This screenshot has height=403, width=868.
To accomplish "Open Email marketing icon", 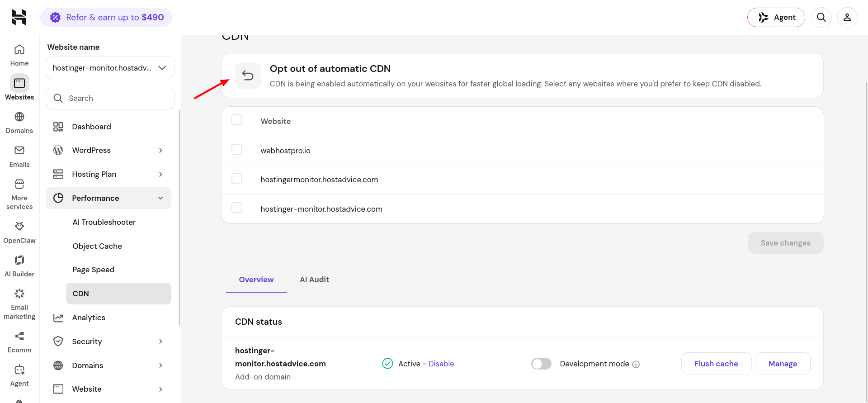I will (19, 294).
